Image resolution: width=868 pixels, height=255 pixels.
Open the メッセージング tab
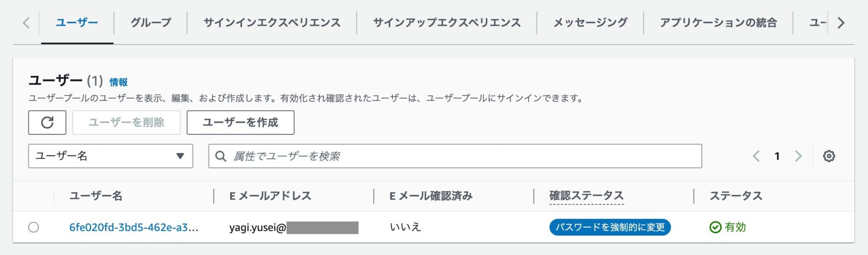590,22
